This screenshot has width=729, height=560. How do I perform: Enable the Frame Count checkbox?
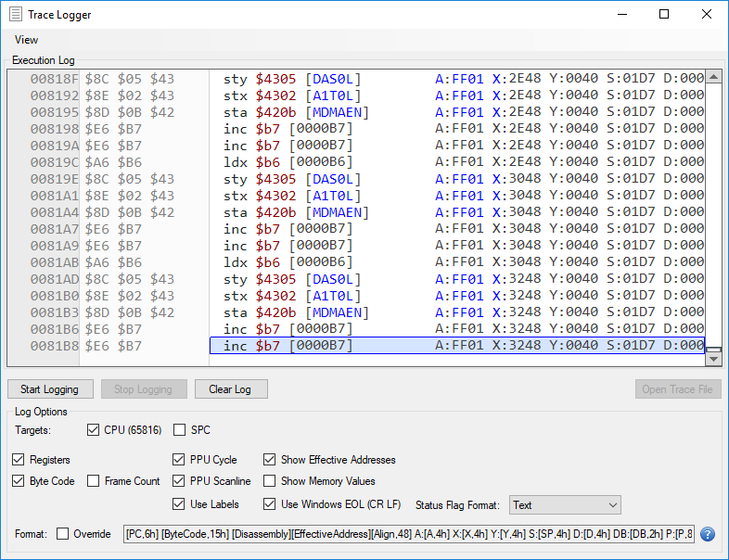tap(93, 481)
